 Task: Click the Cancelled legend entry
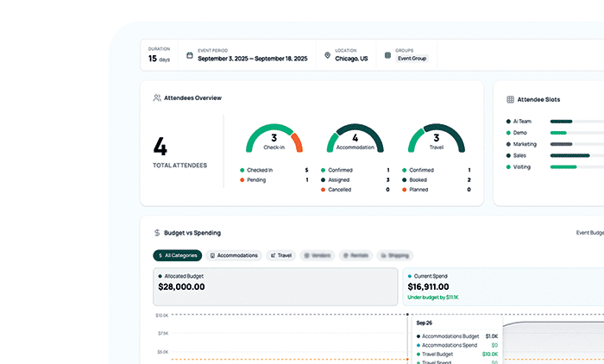click(x=355, y=190)
